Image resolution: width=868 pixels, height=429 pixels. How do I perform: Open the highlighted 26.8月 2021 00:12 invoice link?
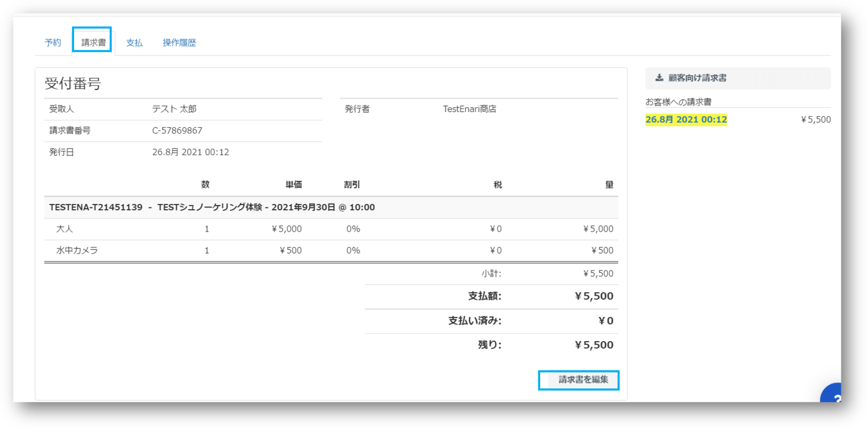point(686,119)
